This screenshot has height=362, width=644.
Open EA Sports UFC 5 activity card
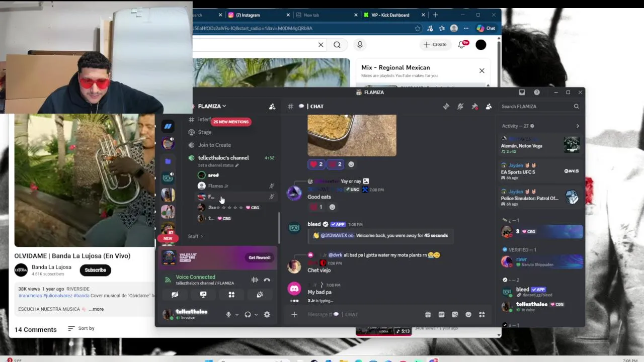(541, 171)
